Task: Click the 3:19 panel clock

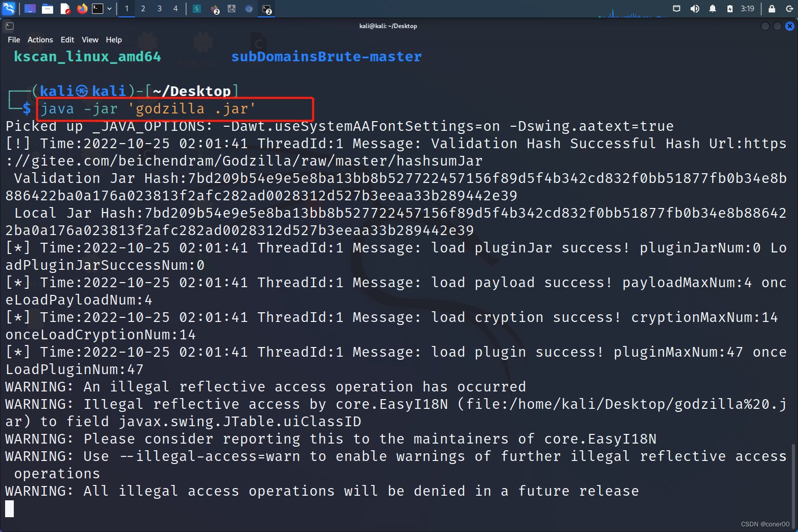Action: pos(747,9)
